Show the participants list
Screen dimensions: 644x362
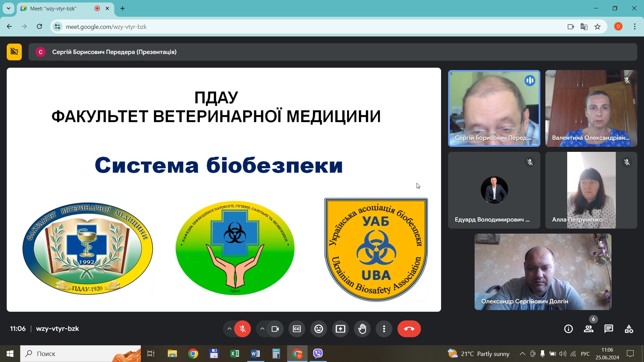[x=589, y=329]
